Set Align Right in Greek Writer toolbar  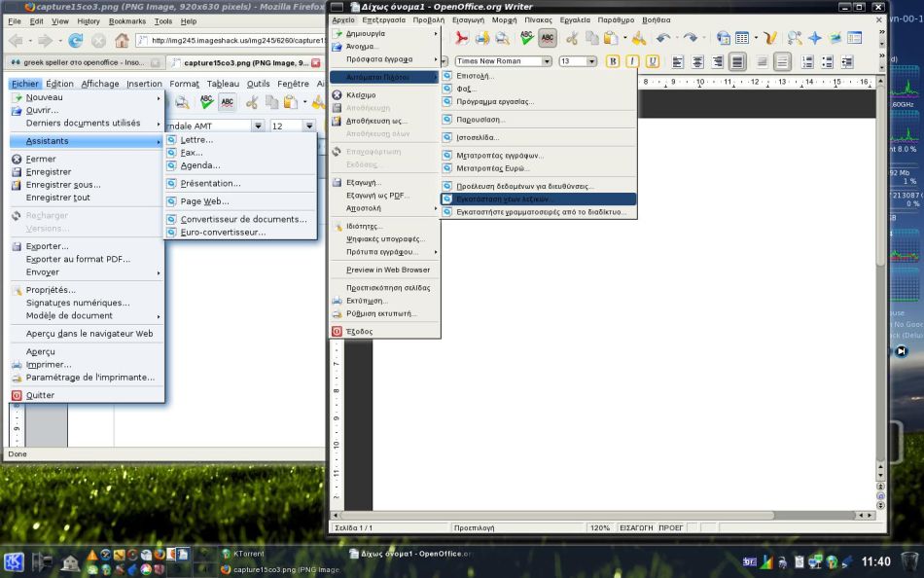pos(717,61)
